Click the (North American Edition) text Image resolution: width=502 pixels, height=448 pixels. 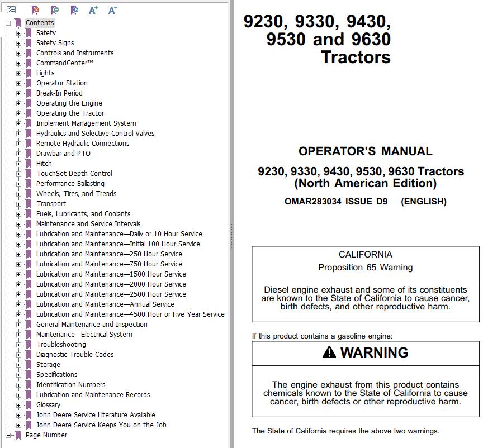[365, 183]
